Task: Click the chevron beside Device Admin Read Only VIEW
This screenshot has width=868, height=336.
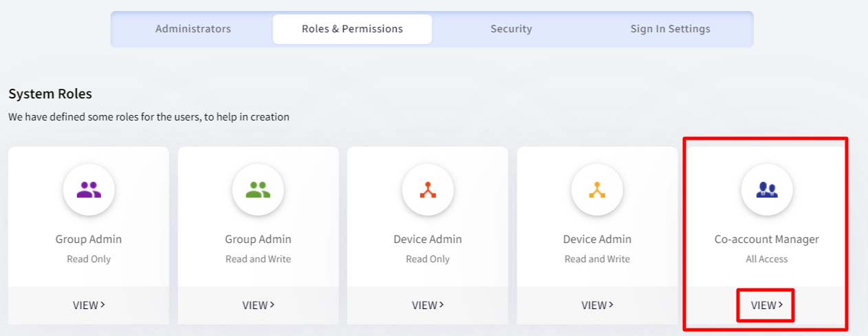Action: (x=442, y=305)
